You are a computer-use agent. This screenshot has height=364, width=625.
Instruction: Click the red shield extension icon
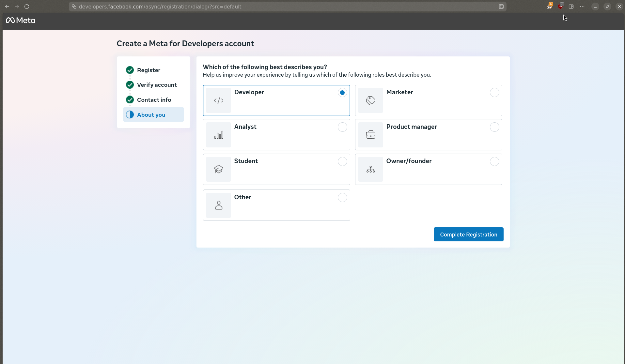tap(560, 6)
